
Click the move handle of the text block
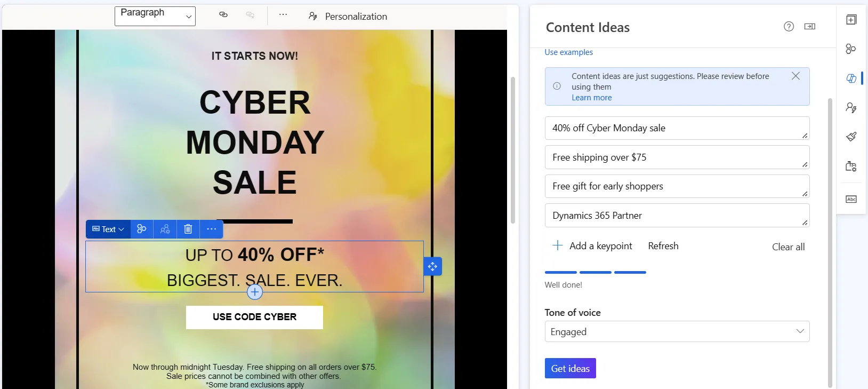point(432,266)
